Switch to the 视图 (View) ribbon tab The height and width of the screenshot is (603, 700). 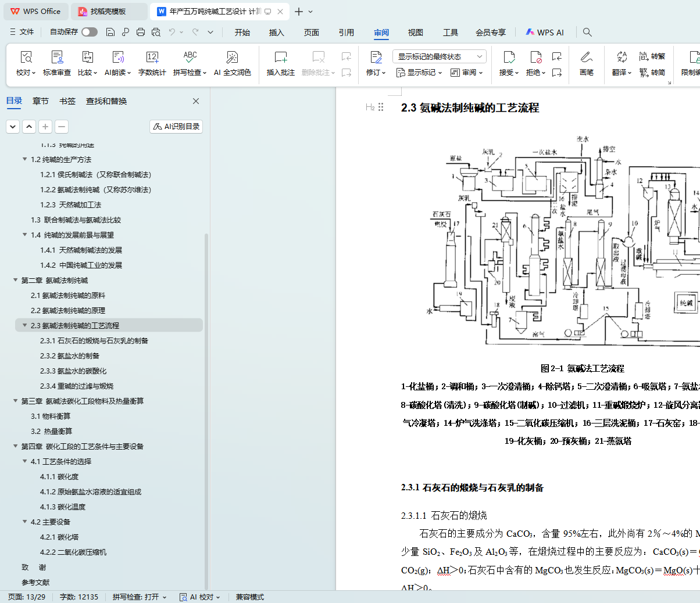tap(415, 33)
